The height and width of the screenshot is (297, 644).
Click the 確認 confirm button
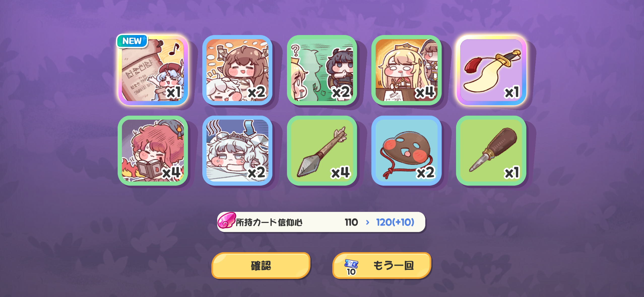[261, 266]
